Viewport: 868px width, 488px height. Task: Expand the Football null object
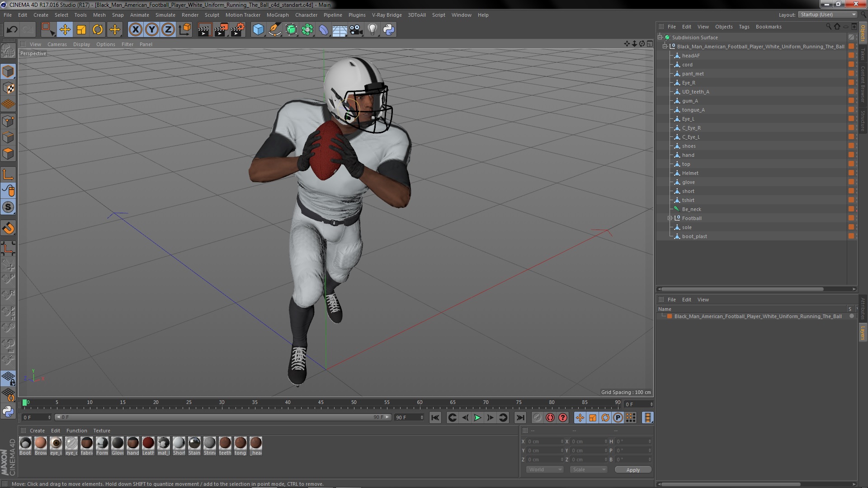(670, 218)
